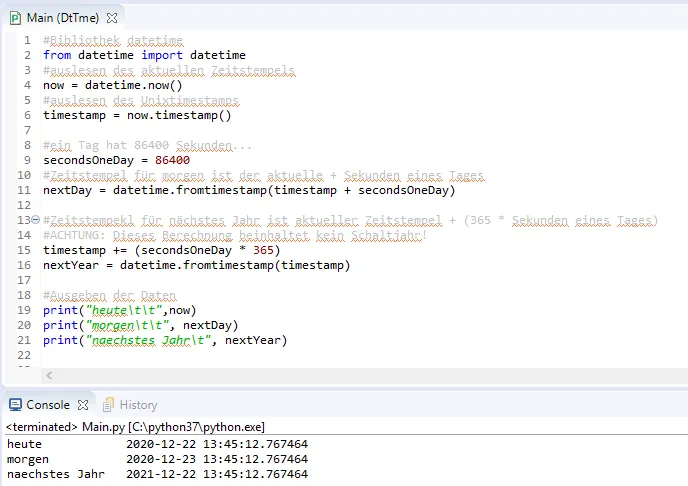688x486 pixels.
Task: Click '<terminated> Main.py' console header
Action: pyautogui.click(x=135, y=427)
